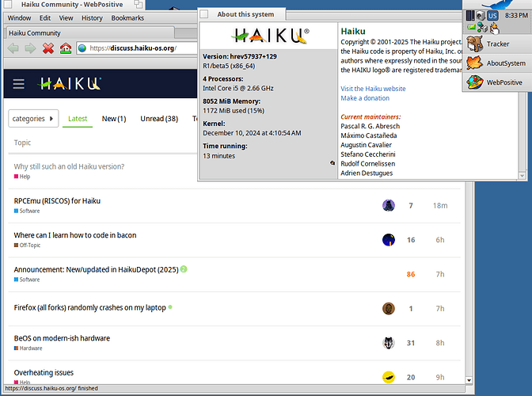Click the US keyboard layout tray icon
This screenshot has width=532, height=396.
click(492, 15)
